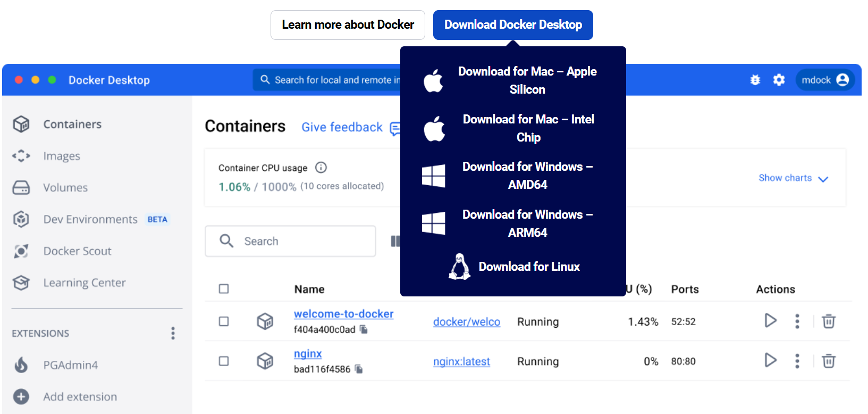Open the nginx row three-dot menu

[x=797, y=361]
